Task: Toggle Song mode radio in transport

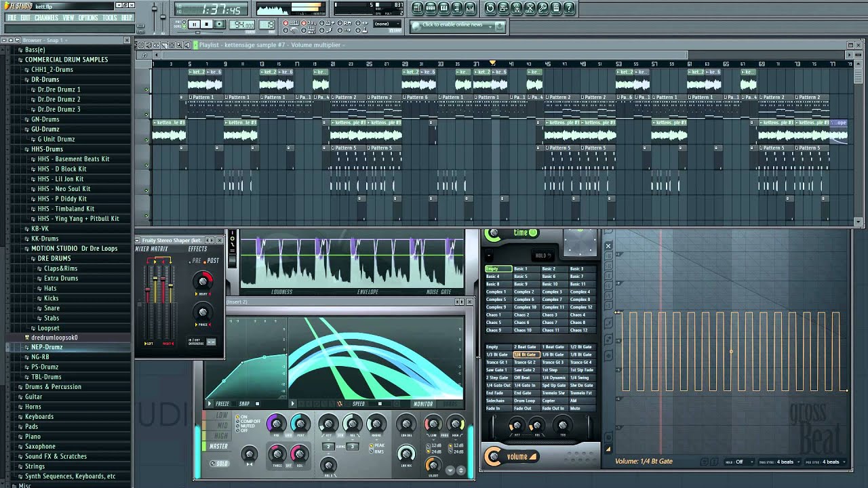Action: click(184, 26)
